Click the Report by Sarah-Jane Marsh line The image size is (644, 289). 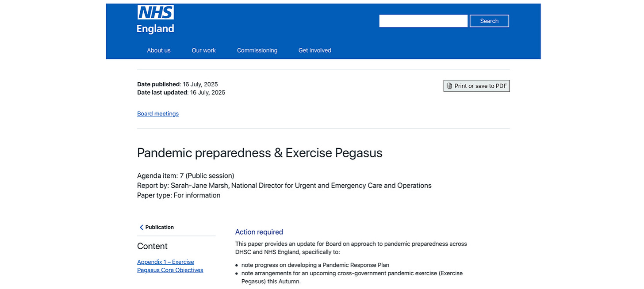coord(284,186)
